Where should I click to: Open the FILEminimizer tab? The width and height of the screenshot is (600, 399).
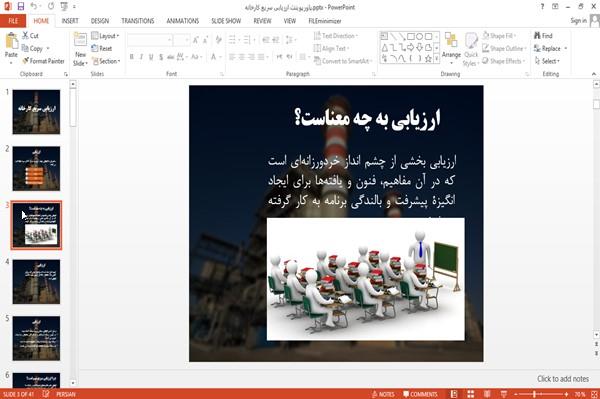click(x=325, y=21)
